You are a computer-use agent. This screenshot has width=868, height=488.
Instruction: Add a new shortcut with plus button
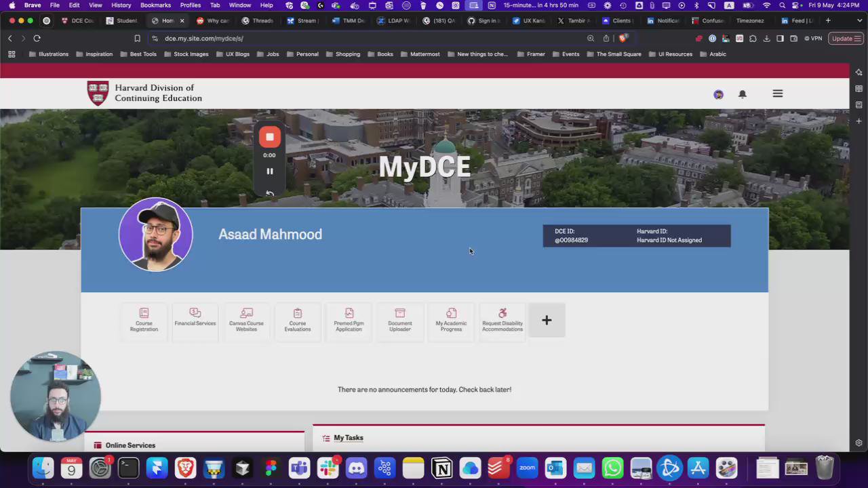(x=547, y=320)
